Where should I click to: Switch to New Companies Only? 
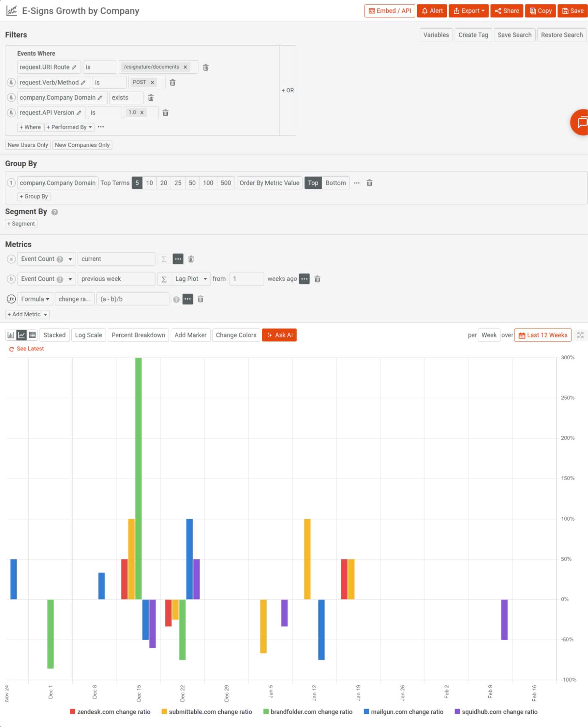point(82,145)
